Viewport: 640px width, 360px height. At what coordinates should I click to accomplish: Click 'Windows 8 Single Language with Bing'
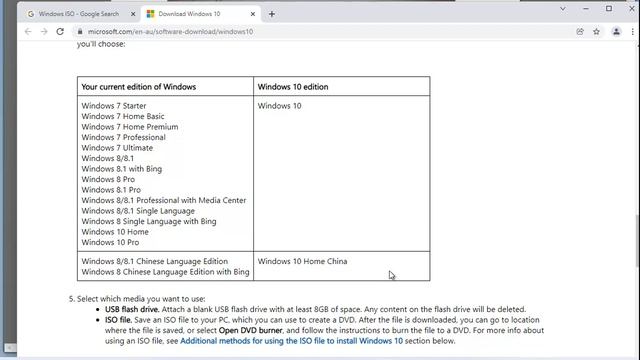tap(149, 221)
